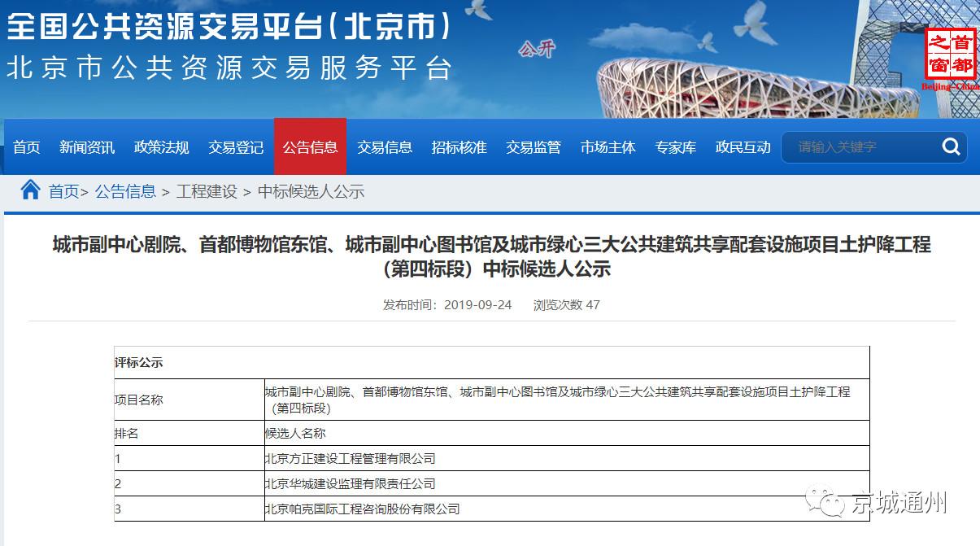This screenshot has width=980, height=546.
Task: Select the highlighted 公告信息 tab
Action: click(x=310, y=146)
